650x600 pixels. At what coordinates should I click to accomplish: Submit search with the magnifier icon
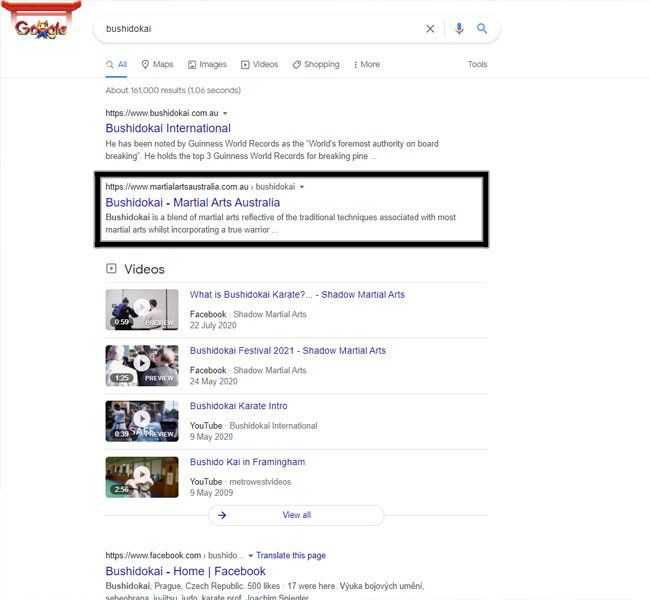(x=482, y=29)
